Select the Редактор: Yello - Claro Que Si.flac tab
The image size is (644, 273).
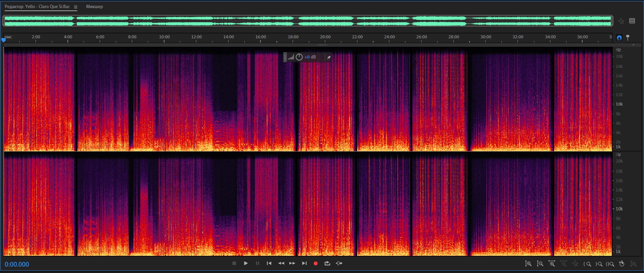pos(37,7)
